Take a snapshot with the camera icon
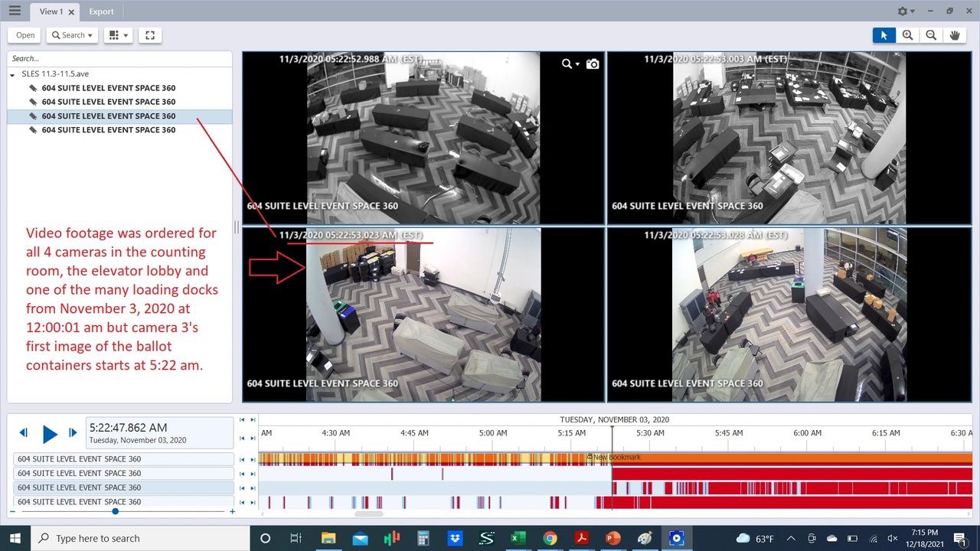The width and height of the screenshot is (980, 551). [x=593, y=64]
